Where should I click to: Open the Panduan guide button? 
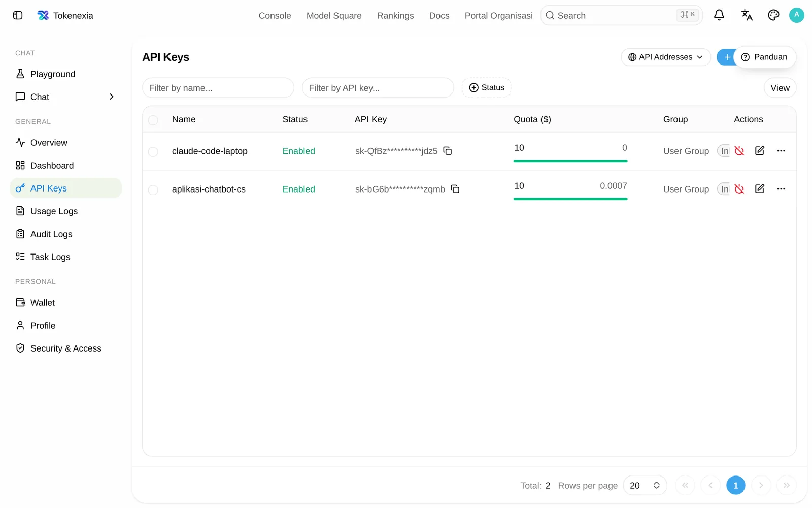[x=764, y=57]
